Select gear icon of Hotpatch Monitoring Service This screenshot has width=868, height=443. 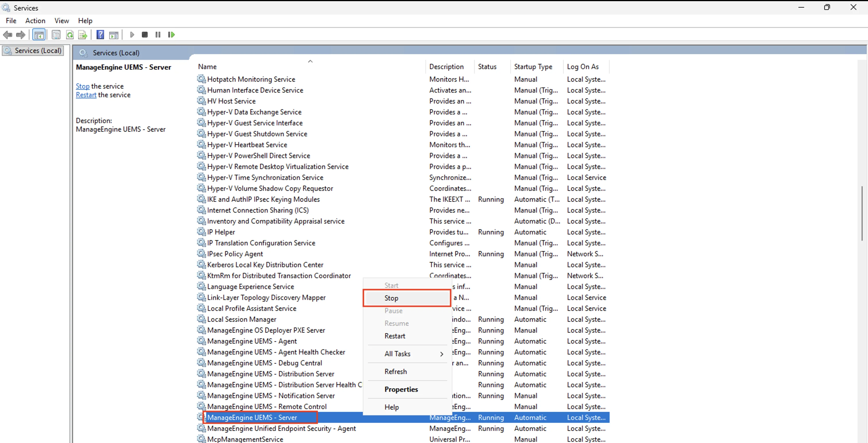pyautogui.click(x=201, y=79)
